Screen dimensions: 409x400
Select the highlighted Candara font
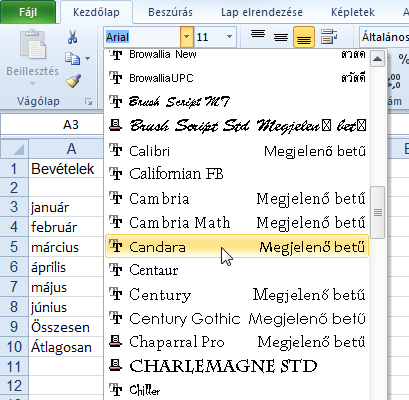(x=237, y=247)
